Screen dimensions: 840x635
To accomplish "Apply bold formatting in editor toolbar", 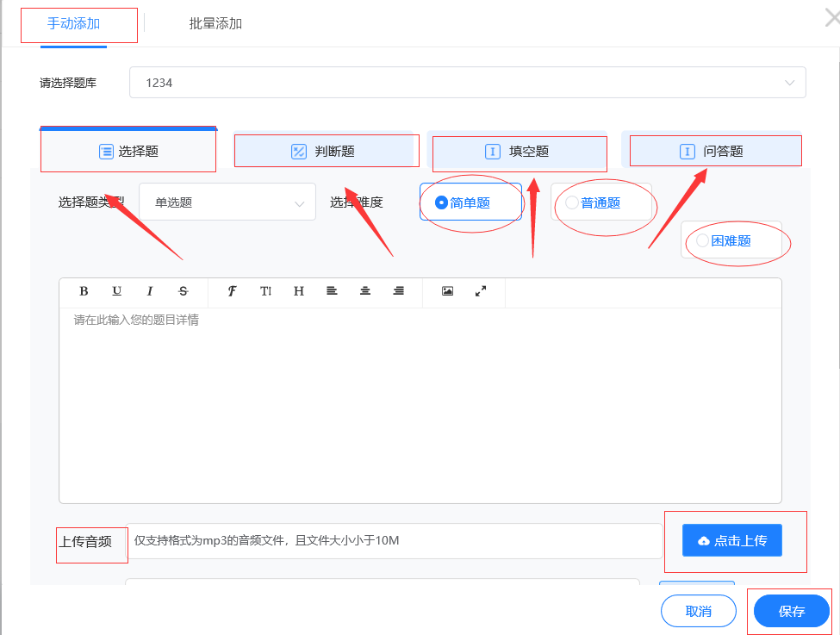I will pyautogui.click(x=84, y=291).
